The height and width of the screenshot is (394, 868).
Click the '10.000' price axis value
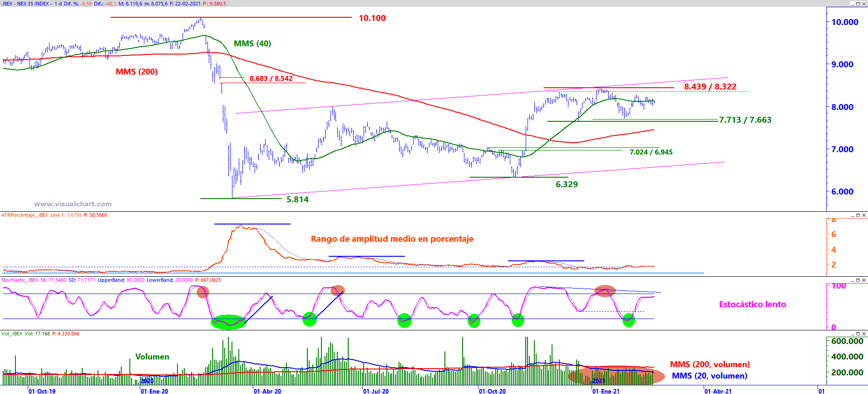click(x=845, y=22)
